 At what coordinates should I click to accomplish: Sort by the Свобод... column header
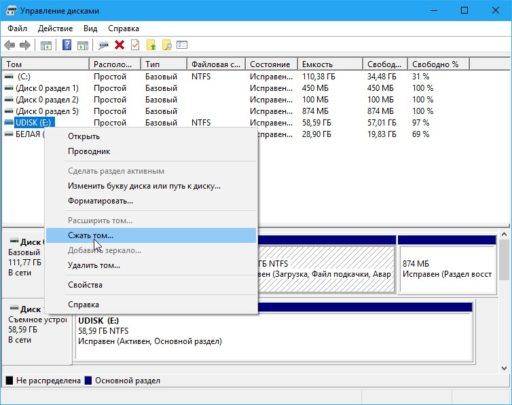[385, 64]
